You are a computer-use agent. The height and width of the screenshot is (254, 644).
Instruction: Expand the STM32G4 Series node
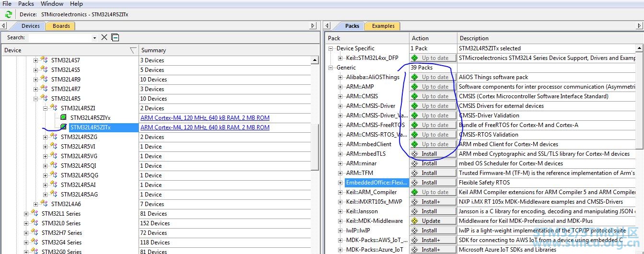[26, 242]
